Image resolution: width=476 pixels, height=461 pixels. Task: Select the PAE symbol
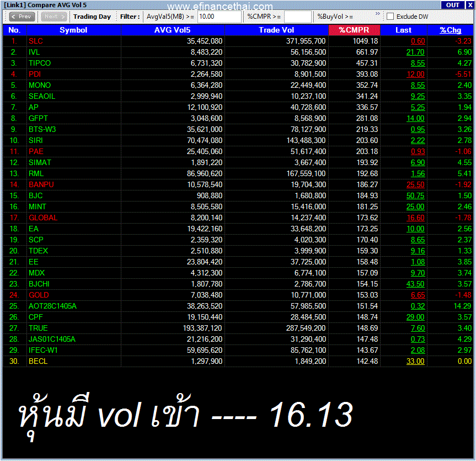point(36,152)
